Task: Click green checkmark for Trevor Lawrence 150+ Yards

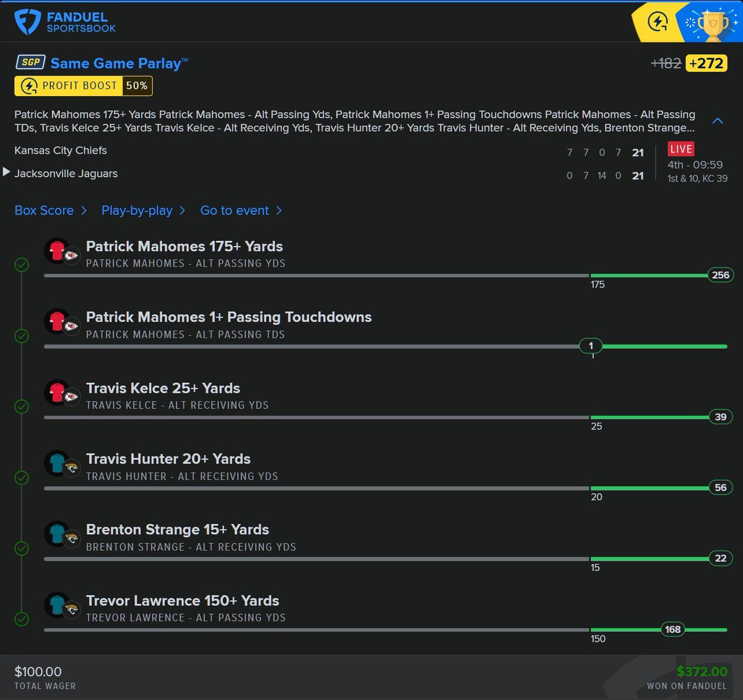Action: (x=22, y=619)
